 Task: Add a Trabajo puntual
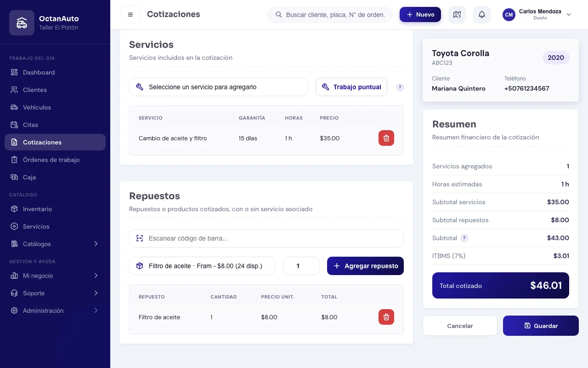pos(351,87)
